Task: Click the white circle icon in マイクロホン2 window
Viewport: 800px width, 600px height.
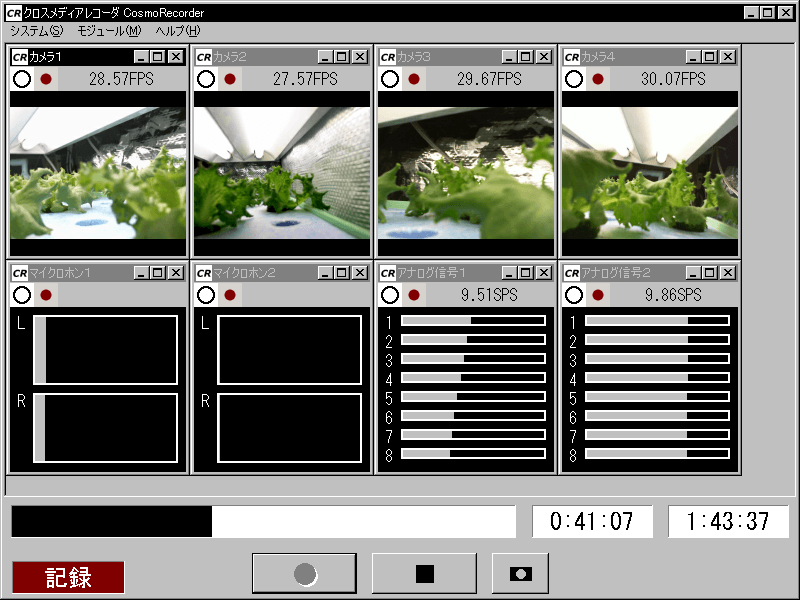Action: point(206,295)
